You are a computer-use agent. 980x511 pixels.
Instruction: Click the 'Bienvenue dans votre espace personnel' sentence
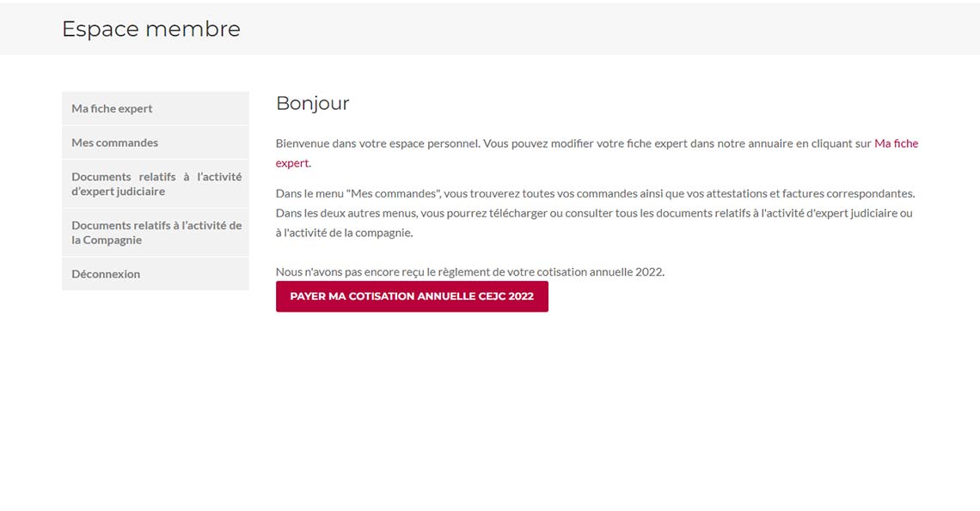378,143
